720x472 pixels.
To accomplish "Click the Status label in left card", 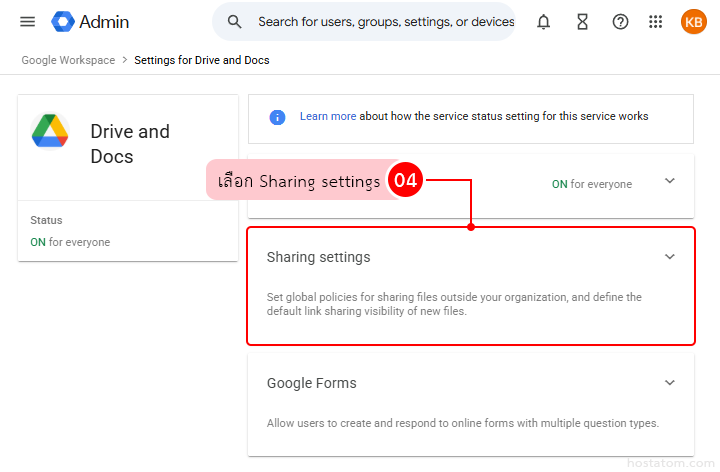I will coord(46,220).
